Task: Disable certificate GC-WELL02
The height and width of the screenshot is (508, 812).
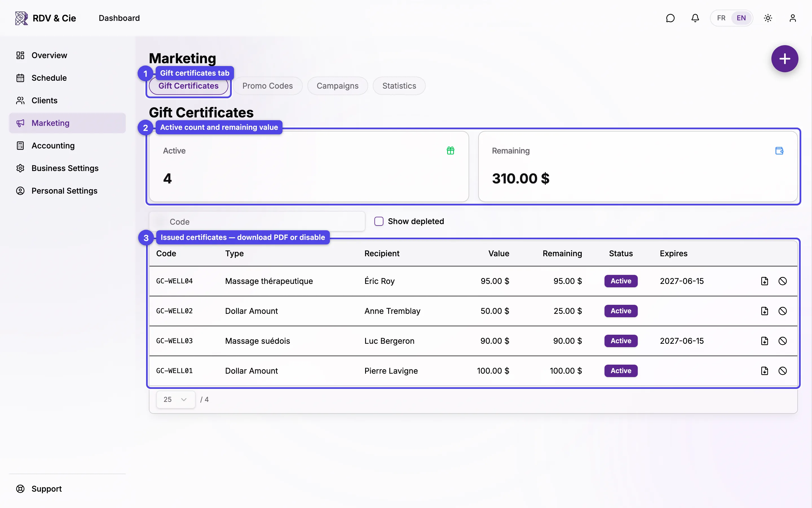Action: (782, 311)
